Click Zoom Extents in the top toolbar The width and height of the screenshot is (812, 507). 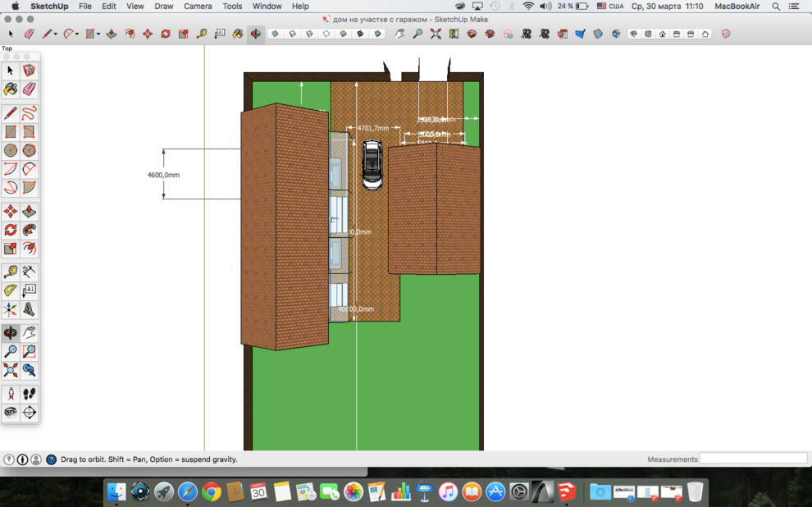click(436, 34)
